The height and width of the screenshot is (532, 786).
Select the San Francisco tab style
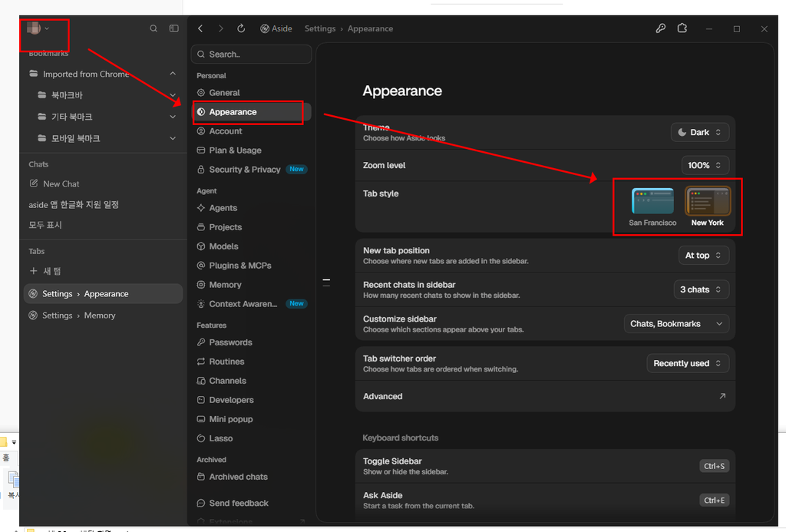(652, 207)
